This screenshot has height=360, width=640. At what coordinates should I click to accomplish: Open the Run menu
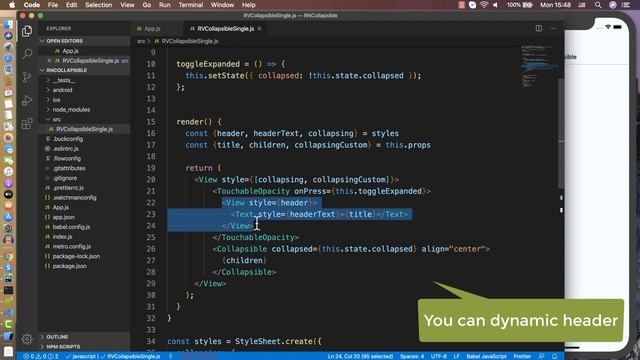pos(164,5)
